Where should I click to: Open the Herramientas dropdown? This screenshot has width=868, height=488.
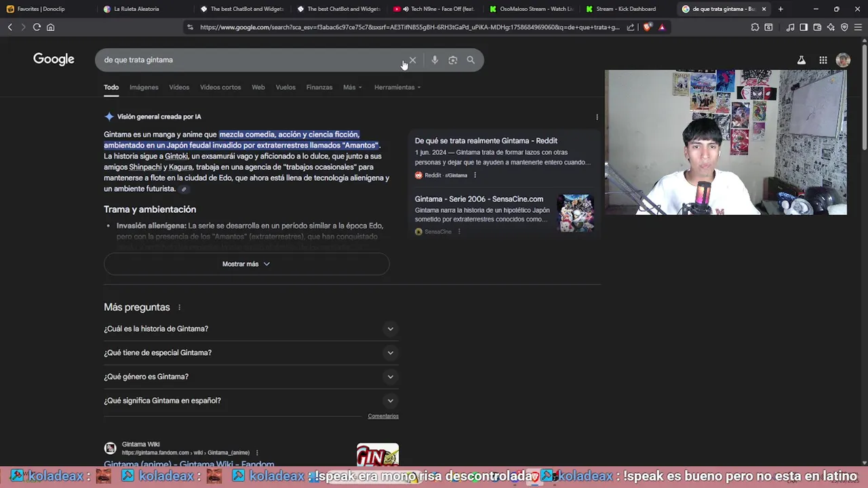397,87
